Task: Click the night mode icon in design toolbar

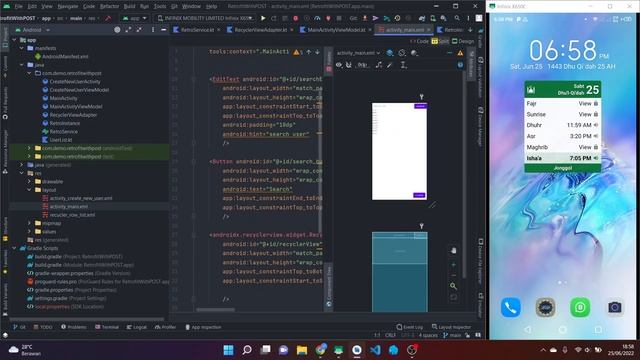Action: pos(414,53)
